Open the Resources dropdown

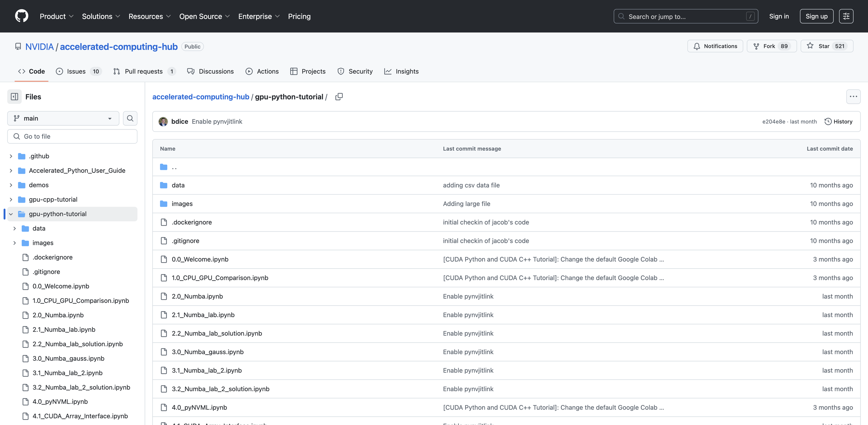pos(150,16)
